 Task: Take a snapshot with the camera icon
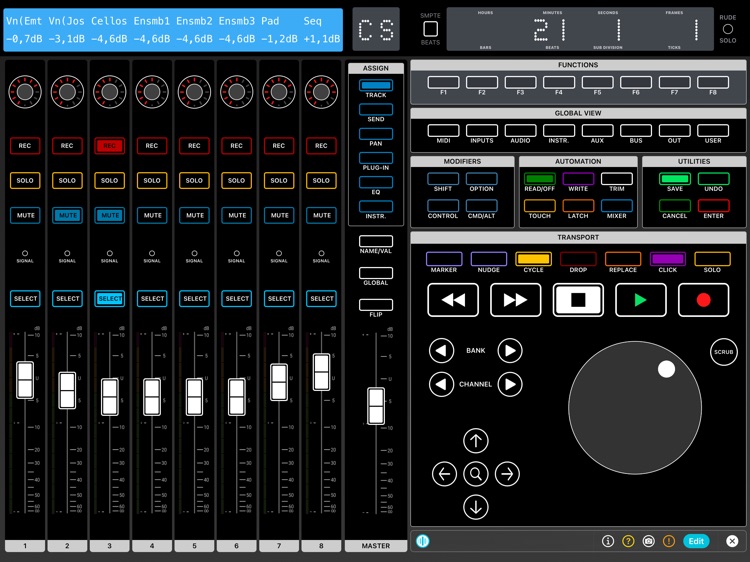point(648,541)
